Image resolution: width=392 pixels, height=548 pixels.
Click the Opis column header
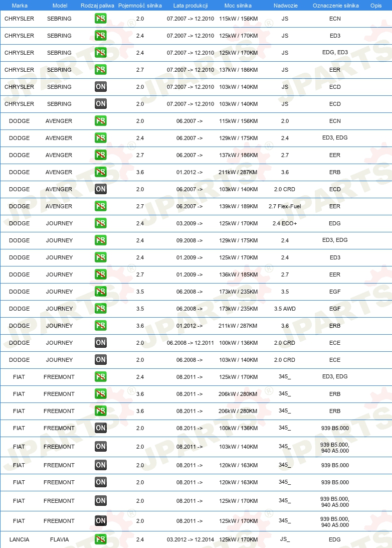coord(376,6)
